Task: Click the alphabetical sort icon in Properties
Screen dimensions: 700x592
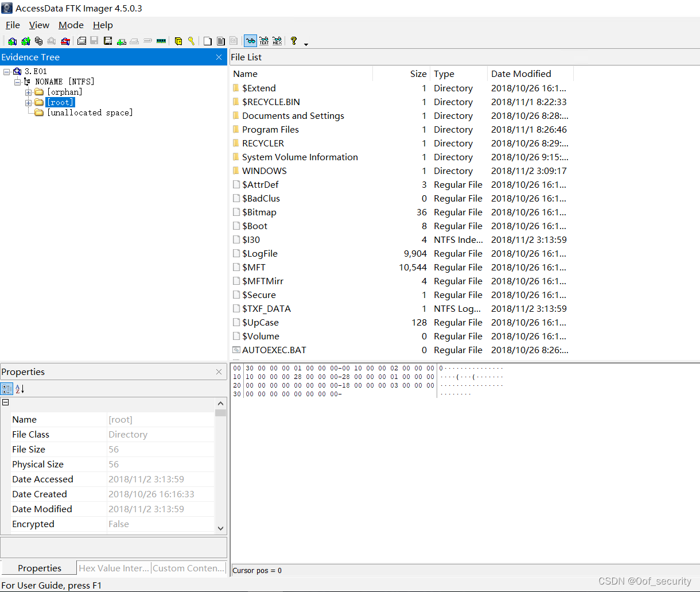Action: coord(20,389)
